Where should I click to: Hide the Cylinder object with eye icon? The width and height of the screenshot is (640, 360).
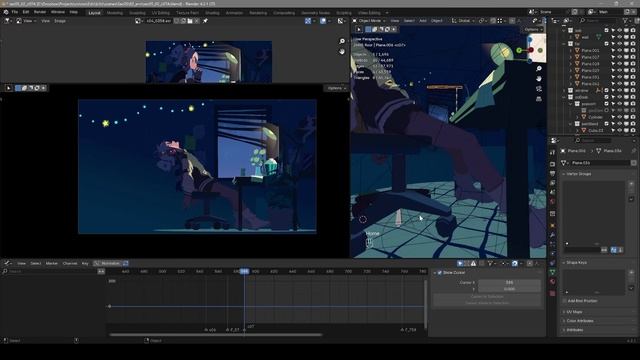(620, 117)
